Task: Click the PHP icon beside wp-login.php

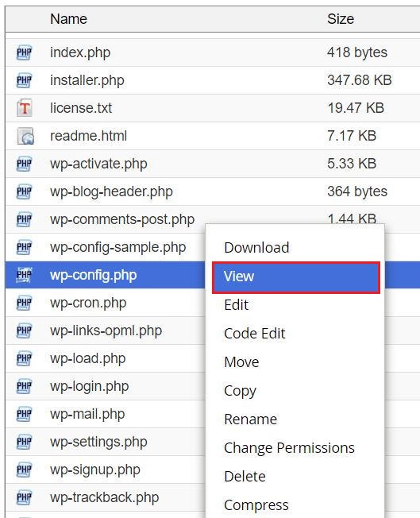Action: [24, 386]
